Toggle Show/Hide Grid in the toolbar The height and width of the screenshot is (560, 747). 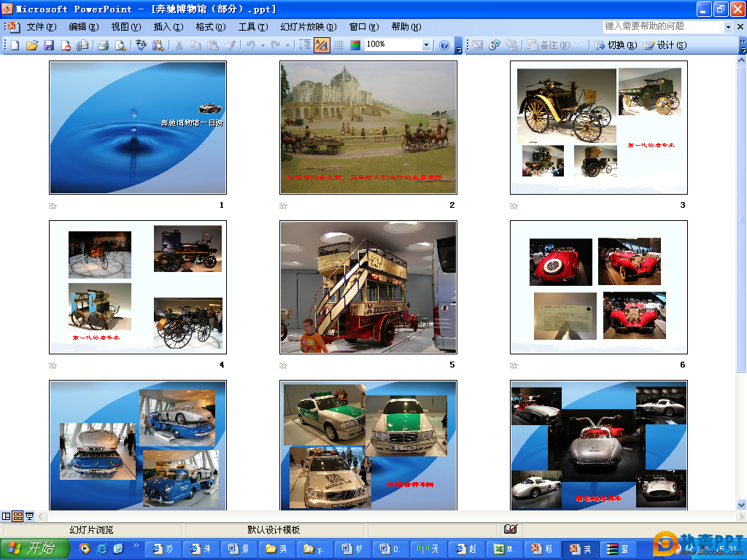click(338, 45)
